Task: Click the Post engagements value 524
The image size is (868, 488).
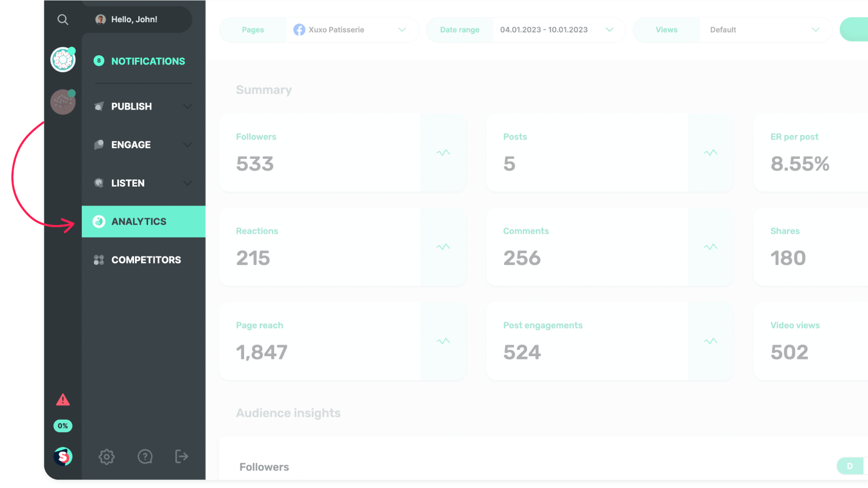Action: tap(522, 352)
